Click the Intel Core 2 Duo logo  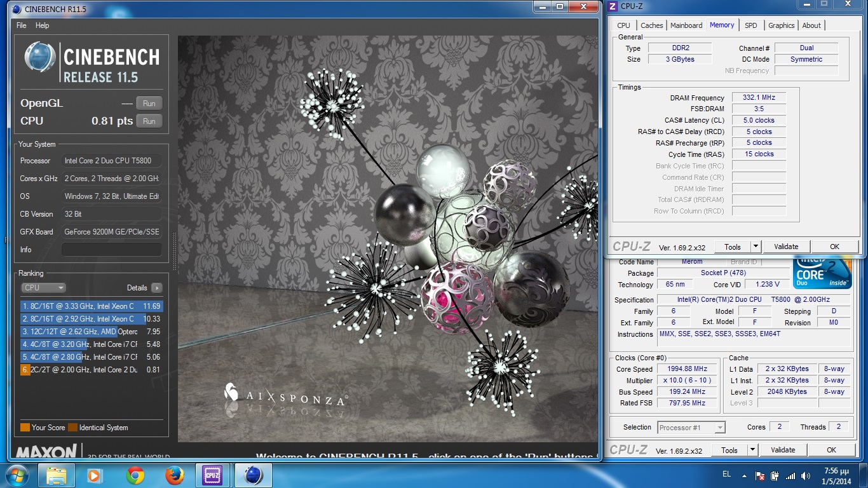point(822,273)
